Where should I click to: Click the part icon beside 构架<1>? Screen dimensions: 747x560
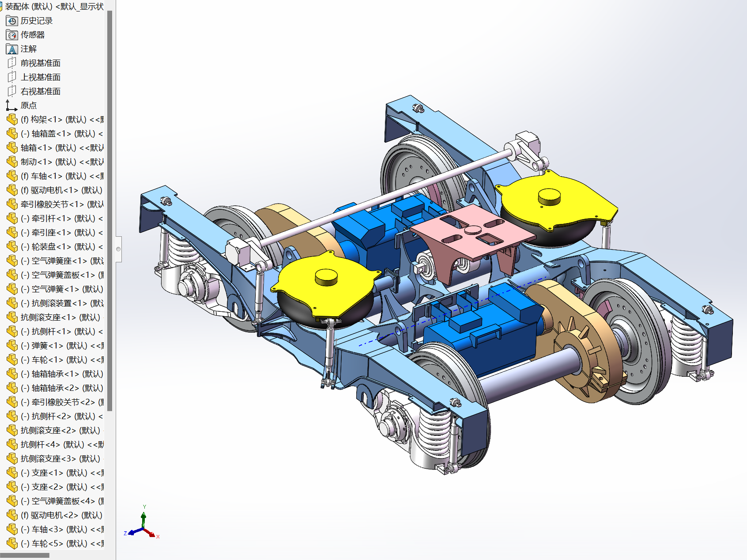pyautogui.click(x=12, y=119)
